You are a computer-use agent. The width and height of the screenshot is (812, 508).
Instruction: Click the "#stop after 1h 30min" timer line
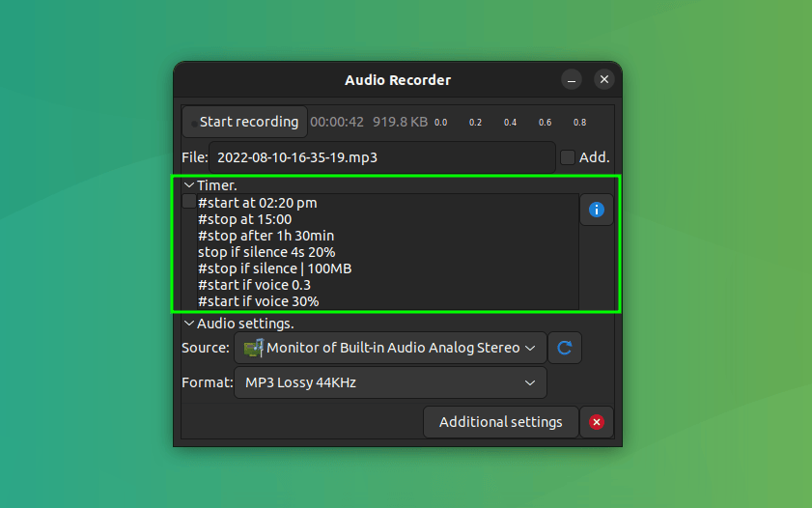click(266, 236)
